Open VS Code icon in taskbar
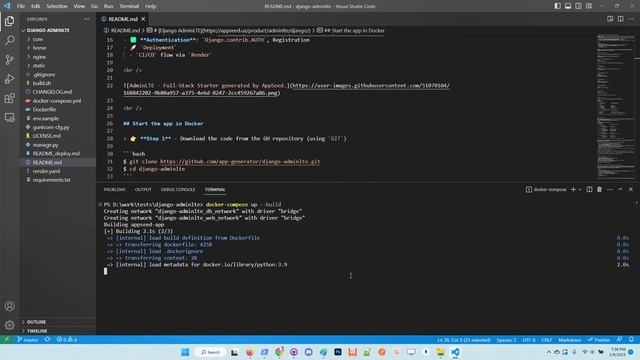Screen dimensions: 640x360 [455, 352]
